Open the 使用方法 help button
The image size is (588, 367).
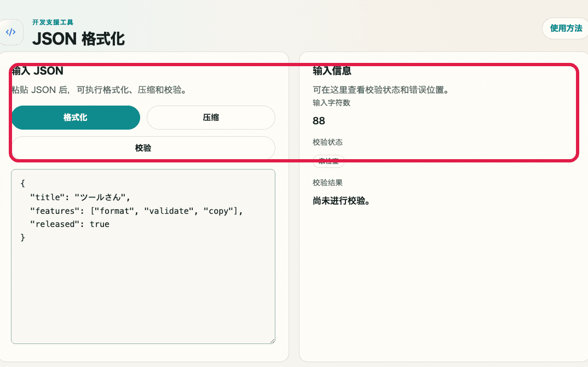pyautogui.click(x=564, y=28)
